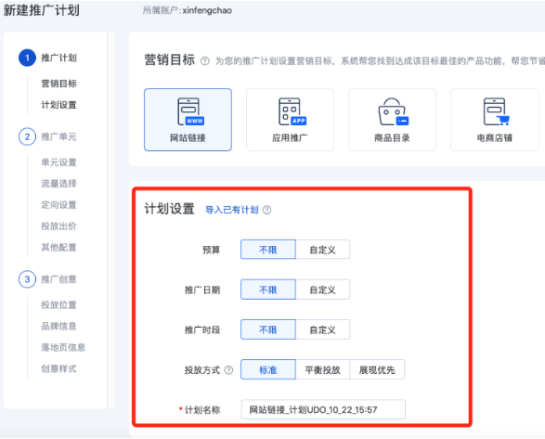This screenshot has width=545, height=439.
Task: Go to step 3 推广创意
Action: (x=47, y=279)
